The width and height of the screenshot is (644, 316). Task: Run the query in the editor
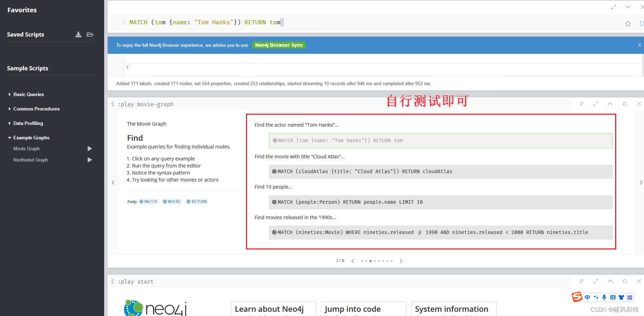(x=642, y=24)
